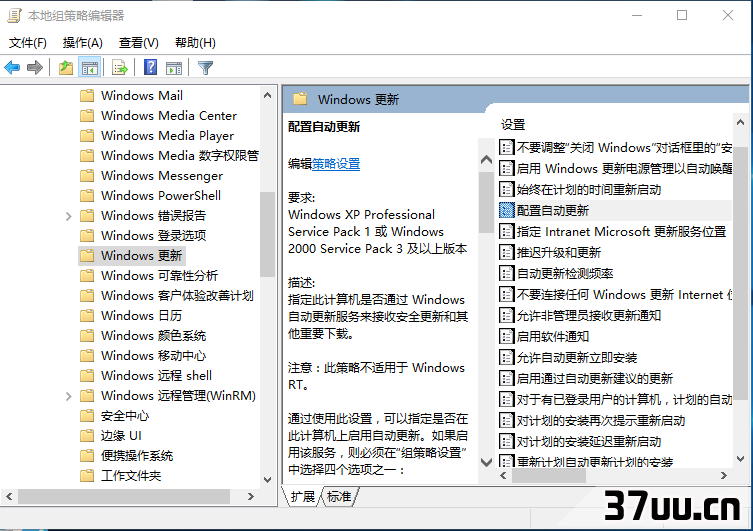Select Windows 日历 tree item
This screenshot has width=753, height=531.
pos(141,315)
